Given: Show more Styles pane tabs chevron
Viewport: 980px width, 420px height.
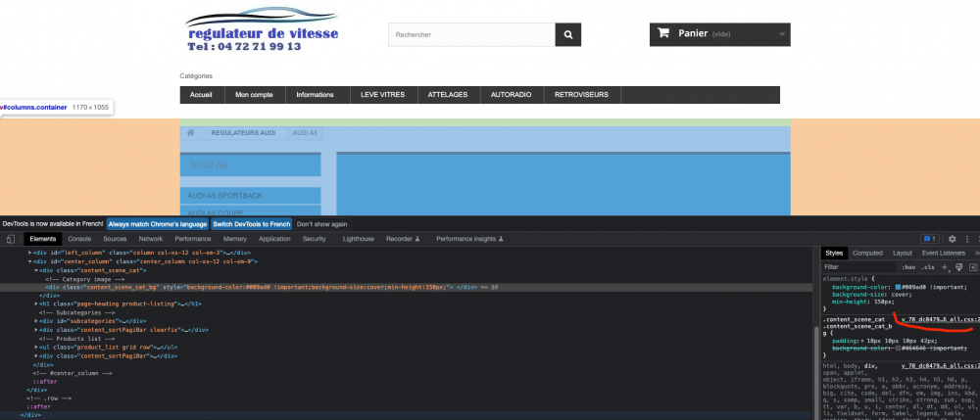Looking at the screenshot, I should [x=976, y=253].
